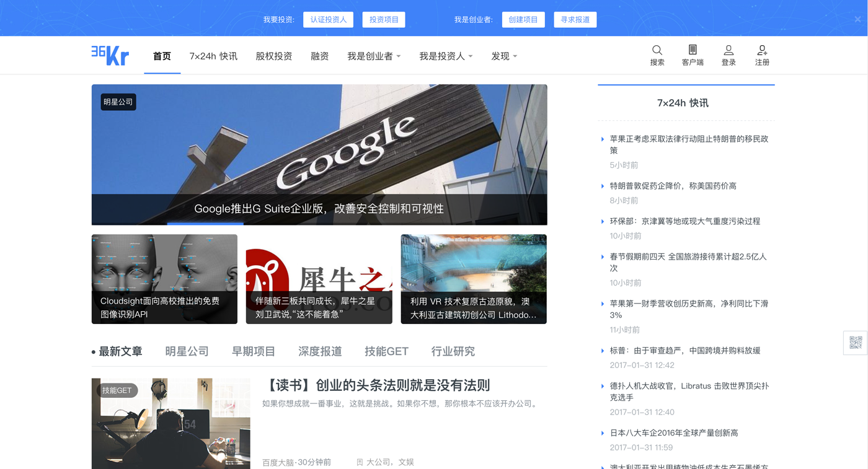Click the 36Kr logo

[x=110, y=55]
